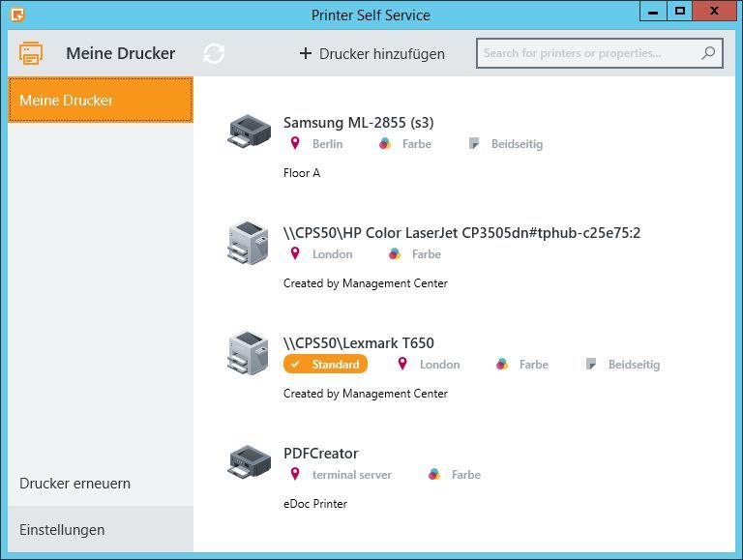Click the Drucker hinzufügen button
Image resolution: width=743 pixels, height=560 pixels.
click(371, 53)
